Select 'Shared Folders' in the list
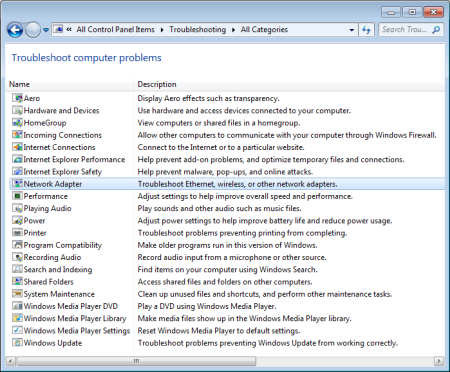Image resolution: width=450 pixels, height=372 pixels. coord(48,282)
